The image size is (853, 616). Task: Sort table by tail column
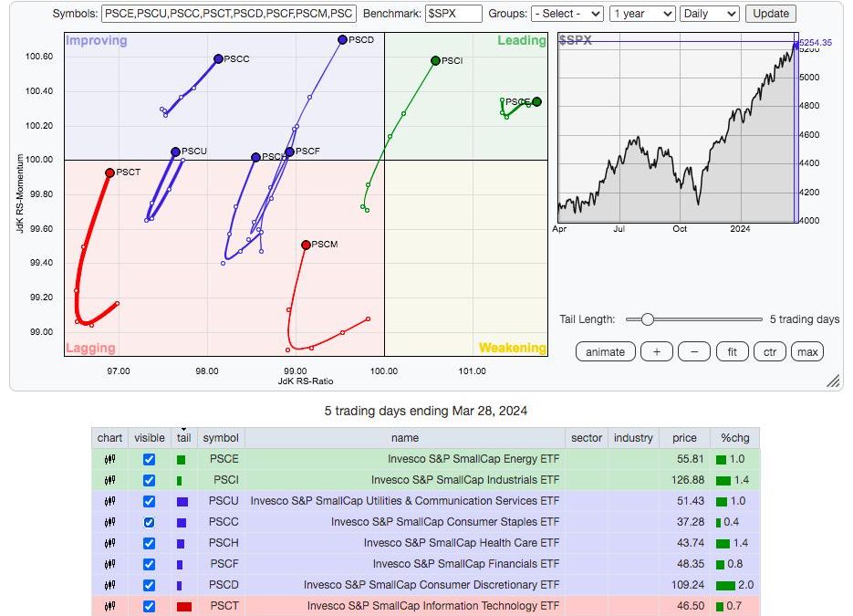pyautogui.click(x=183, y=438)
